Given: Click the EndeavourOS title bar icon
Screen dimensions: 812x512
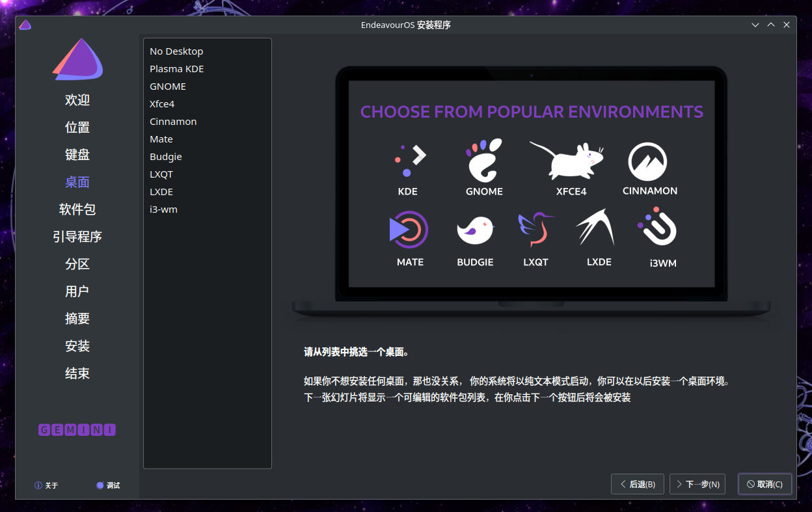Looking at the screenshot, I should (x=25, y=25).
